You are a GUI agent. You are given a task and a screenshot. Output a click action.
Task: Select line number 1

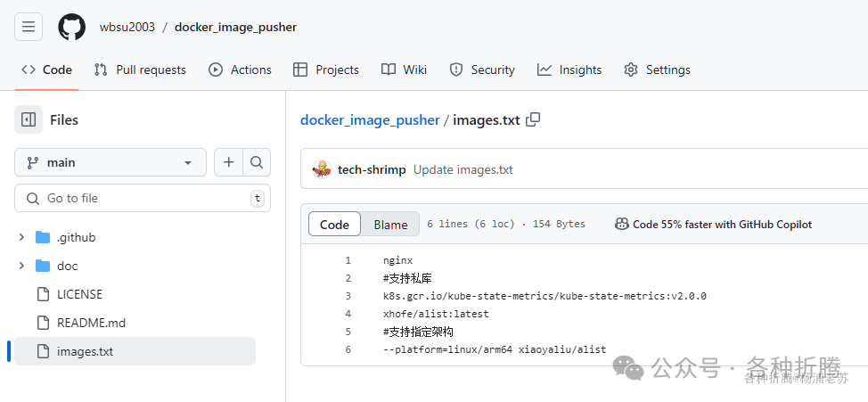click(348, 260)
